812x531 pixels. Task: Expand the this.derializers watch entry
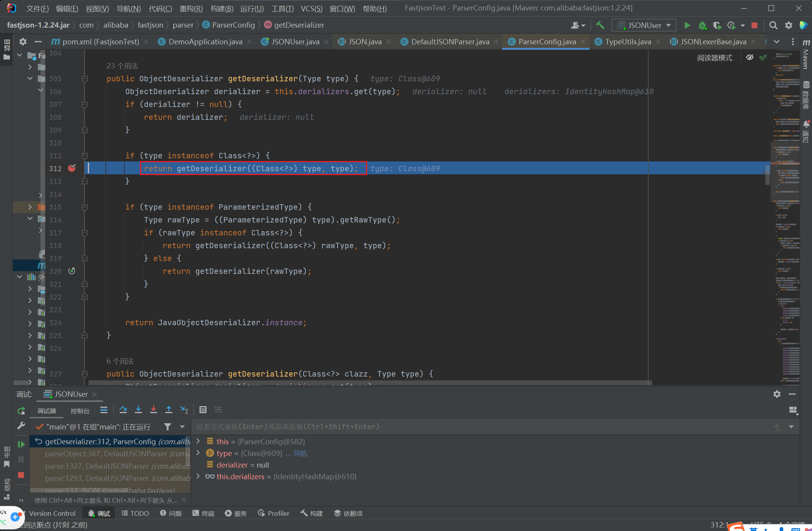[x=198, y=477]
